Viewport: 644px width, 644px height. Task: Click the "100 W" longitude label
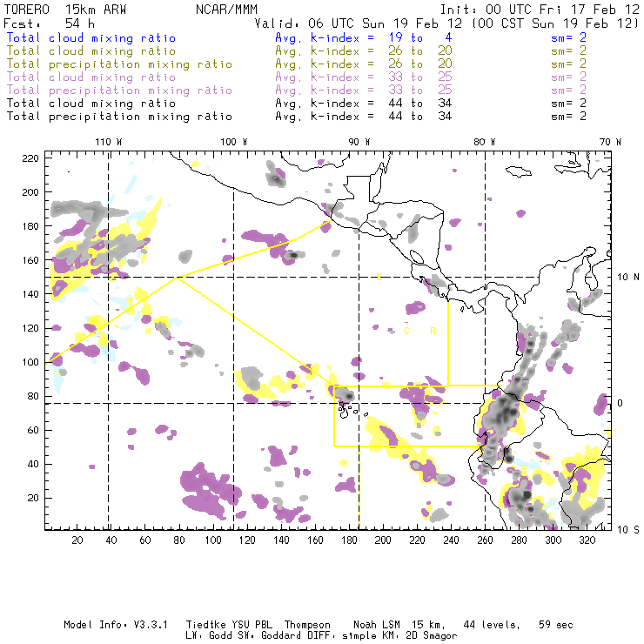pyautogui.click(x=234, y=142)
